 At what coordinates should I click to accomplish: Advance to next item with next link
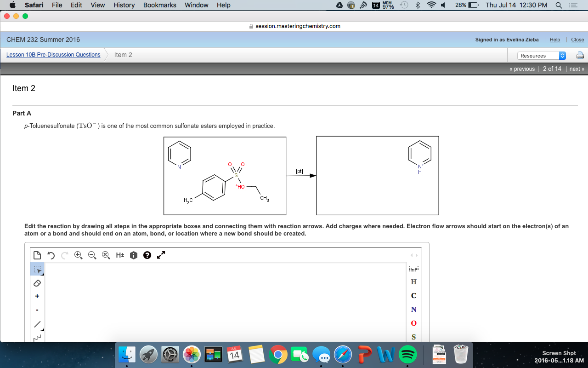coord(577,69)
